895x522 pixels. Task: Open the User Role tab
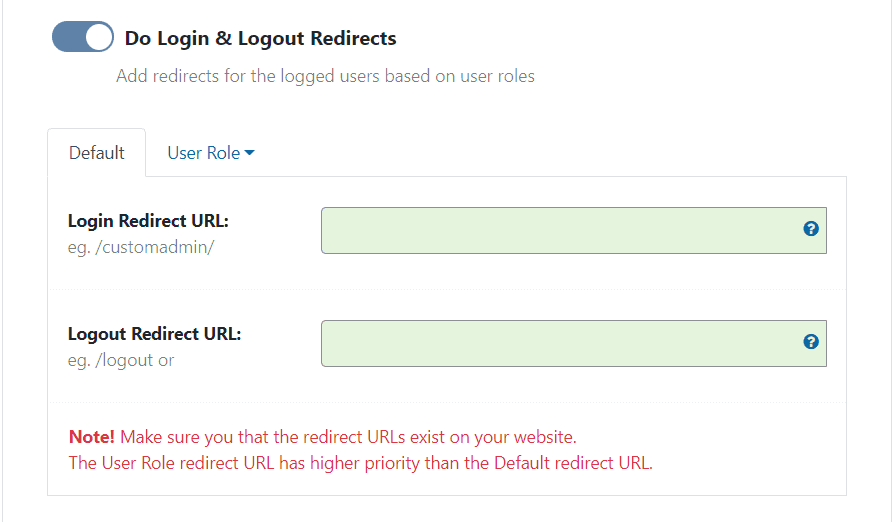pyautogui.click(x=204, y=153)
